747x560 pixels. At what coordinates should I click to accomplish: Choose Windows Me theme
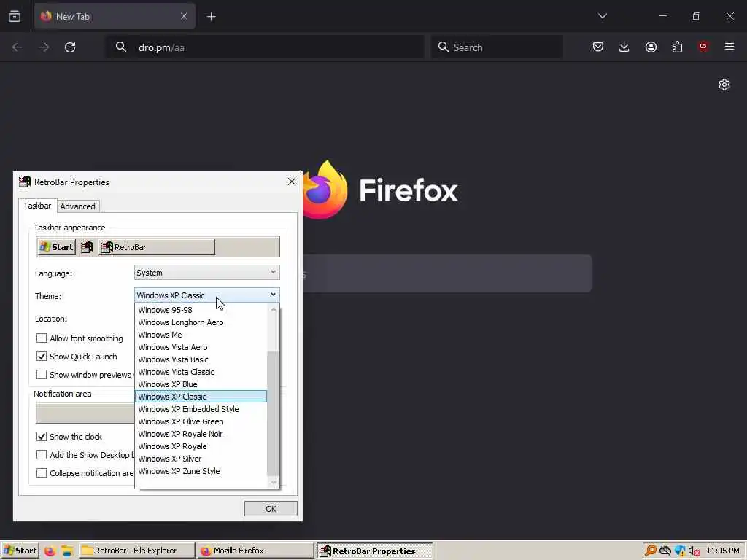pos(201,335)
